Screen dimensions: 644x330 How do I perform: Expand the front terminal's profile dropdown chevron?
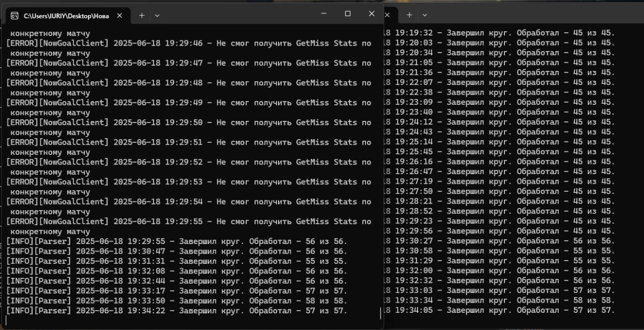coord(157,16)
